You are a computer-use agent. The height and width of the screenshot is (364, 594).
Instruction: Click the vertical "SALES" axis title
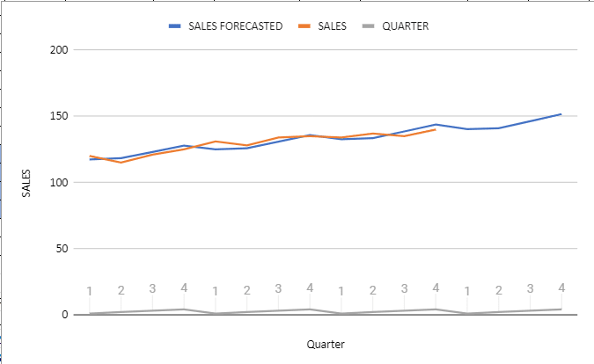pyautogui.click(x=26, y=183)
